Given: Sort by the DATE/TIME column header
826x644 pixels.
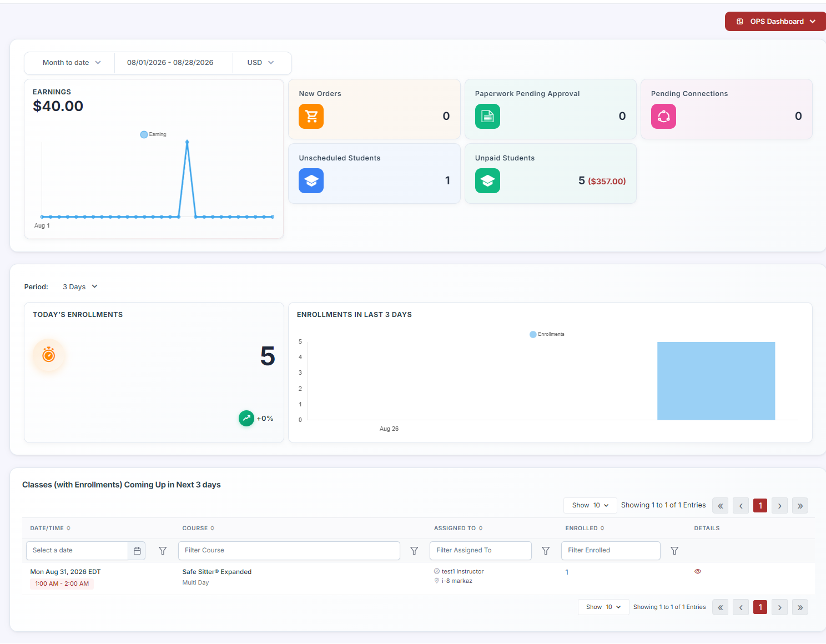Looking at the screenshot, I should pos(51,529).
